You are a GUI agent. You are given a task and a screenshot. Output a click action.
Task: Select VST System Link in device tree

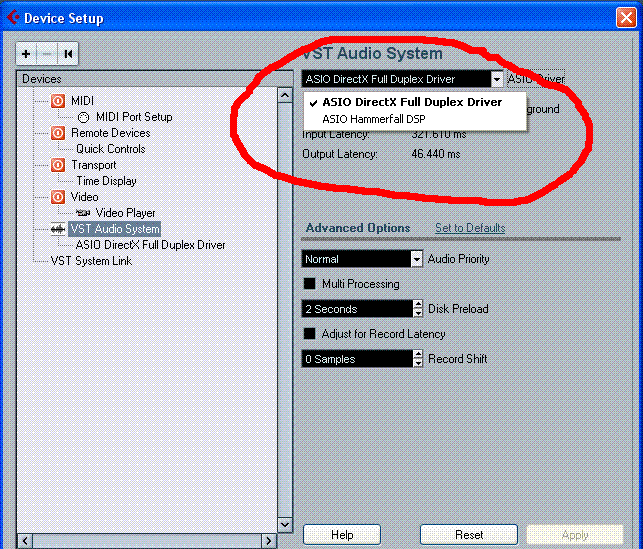[x=91, y=261]
